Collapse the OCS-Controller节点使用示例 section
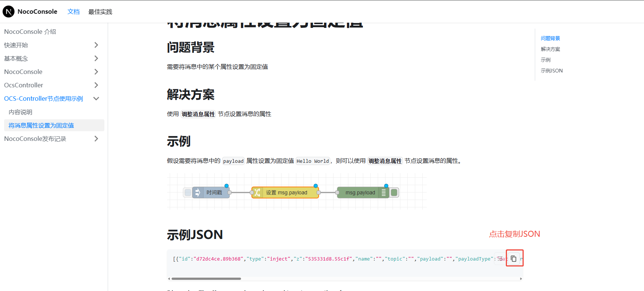644x291 pixels. pyautogui.click(x=96, y=98)
